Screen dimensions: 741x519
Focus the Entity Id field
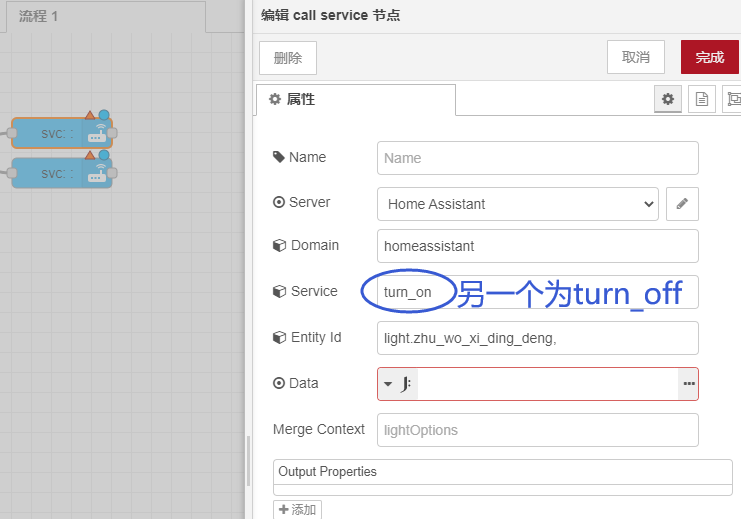coord(537,338)
